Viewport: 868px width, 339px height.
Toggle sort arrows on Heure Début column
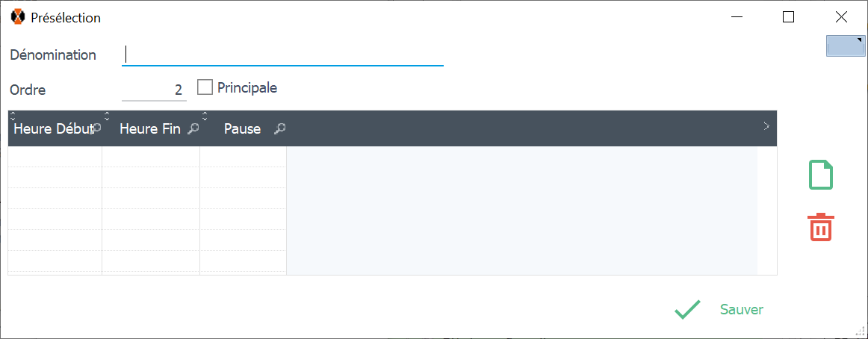(x=13, y=116)
